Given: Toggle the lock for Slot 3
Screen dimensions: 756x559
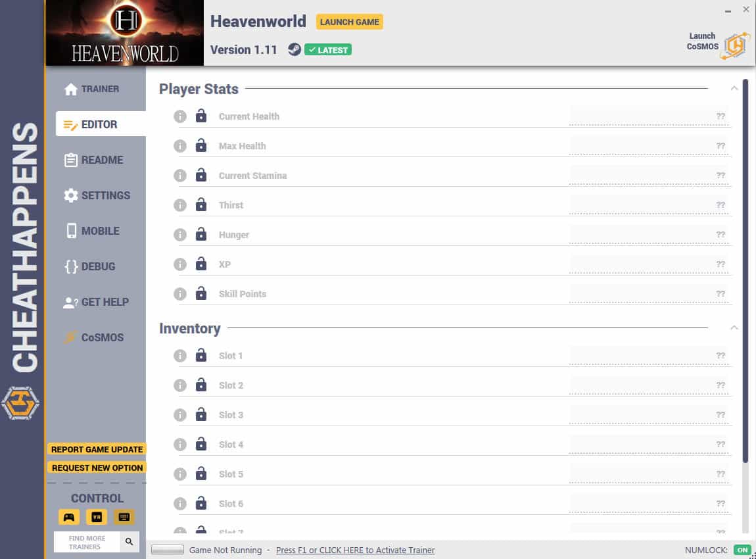Looking at the screenshot, I should click(x=201, y=414).
